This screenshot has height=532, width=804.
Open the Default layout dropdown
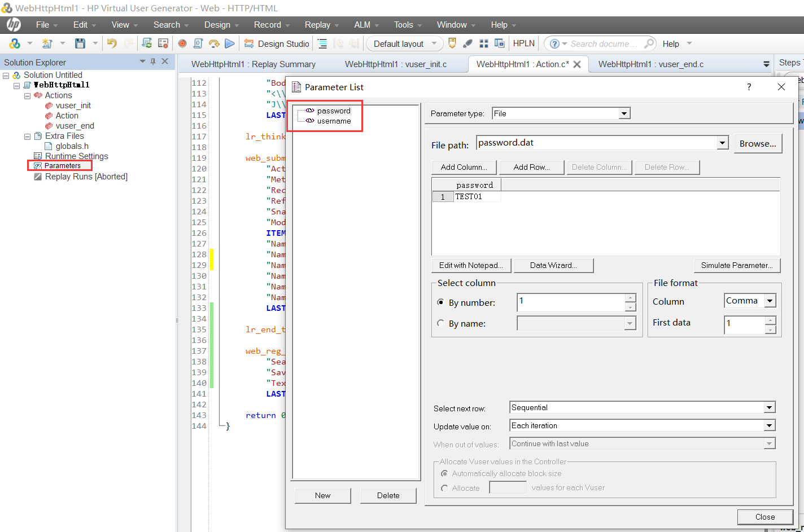pos(405,43)
